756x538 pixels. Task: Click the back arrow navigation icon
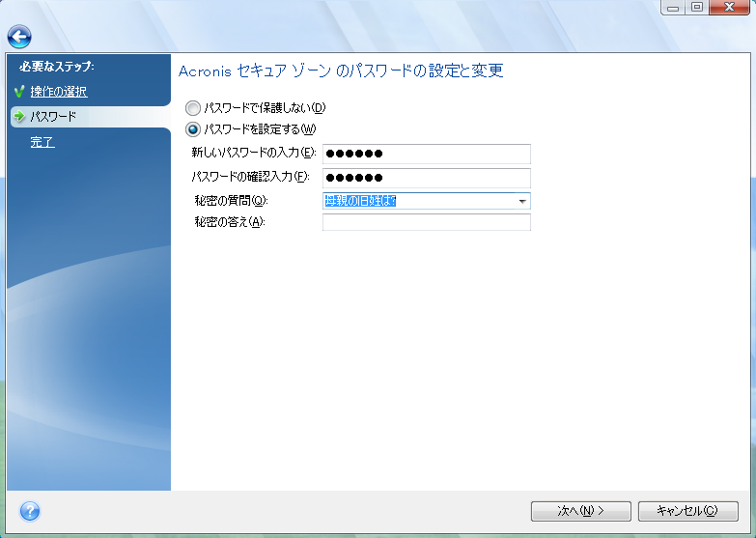click(x=19, y=37)
